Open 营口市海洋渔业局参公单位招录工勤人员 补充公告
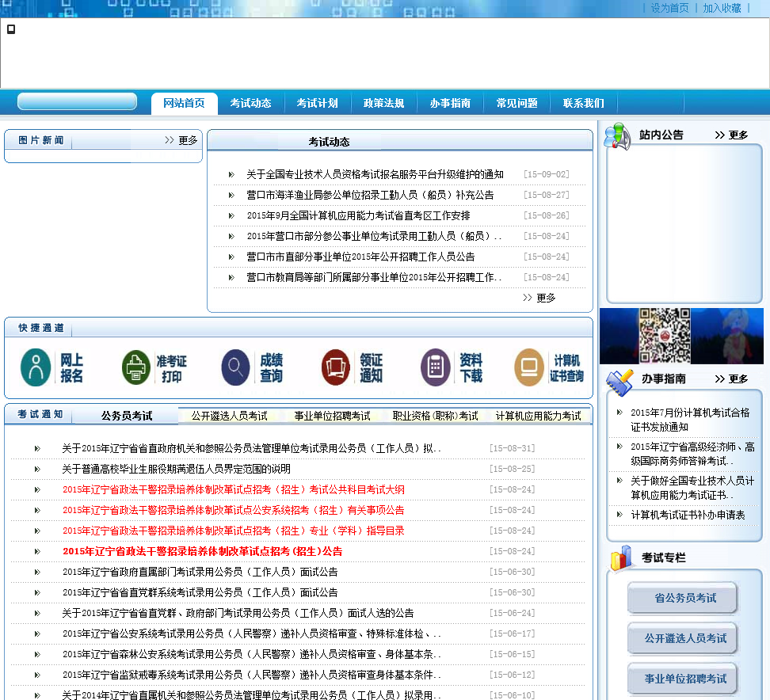 click(370, 195)
